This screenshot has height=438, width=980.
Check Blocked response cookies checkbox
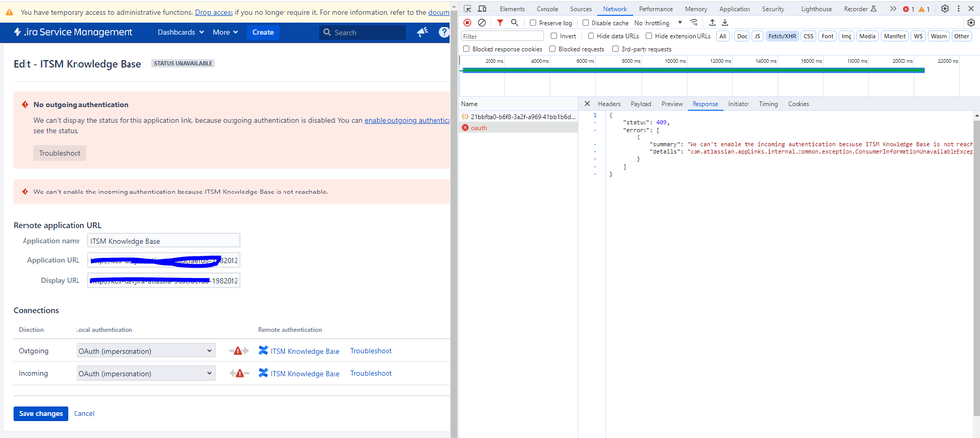click(x=466, y=49)
